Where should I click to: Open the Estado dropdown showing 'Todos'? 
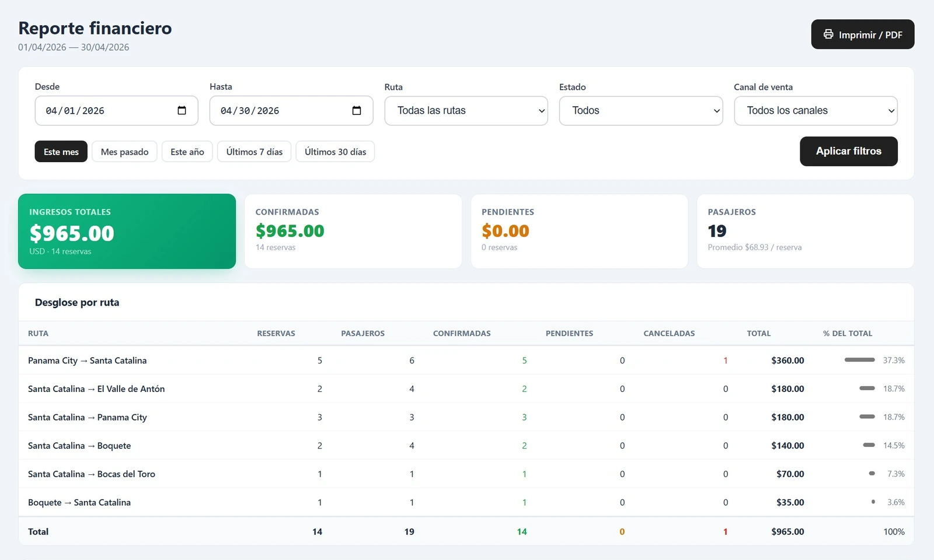(641, 111)
